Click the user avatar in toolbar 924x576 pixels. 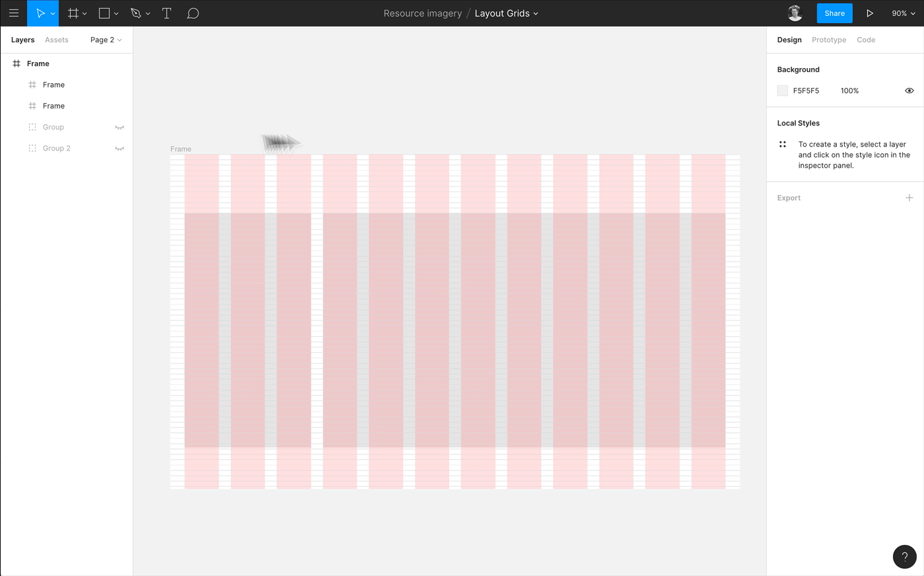pyautogui.click(x=795, y=13)
